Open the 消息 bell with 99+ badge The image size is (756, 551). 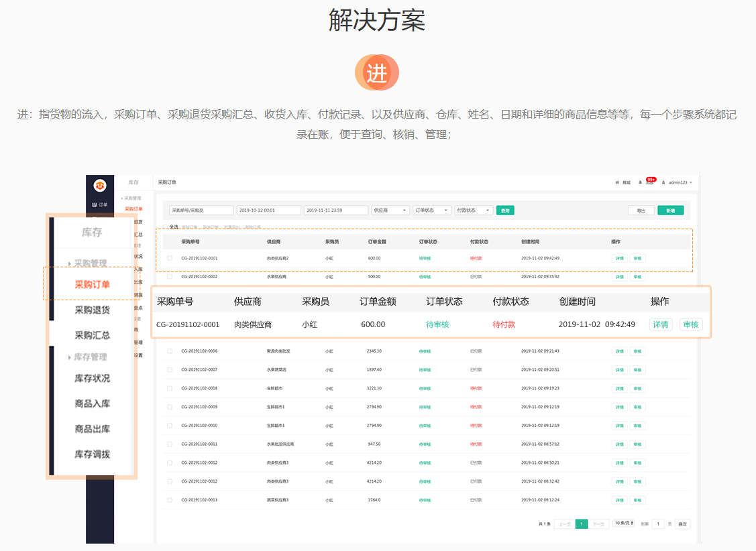pyautogui.click(x=641, y=182)
